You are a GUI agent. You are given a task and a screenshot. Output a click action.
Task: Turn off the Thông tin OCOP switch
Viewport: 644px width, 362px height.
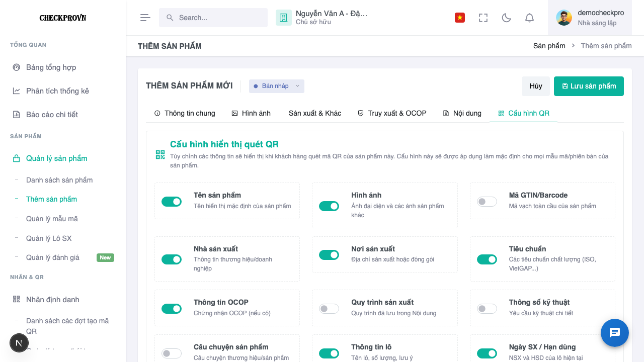tap(172, 309)
